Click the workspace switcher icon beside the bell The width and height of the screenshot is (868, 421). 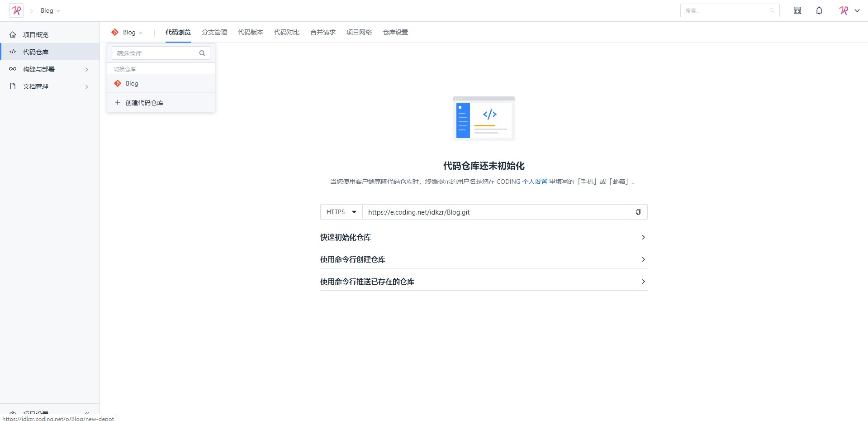(797, 10)
